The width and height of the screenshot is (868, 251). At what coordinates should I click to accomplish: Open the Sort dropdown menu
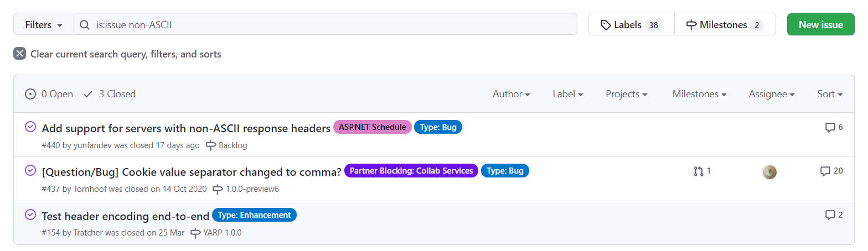tap(829, 94)
